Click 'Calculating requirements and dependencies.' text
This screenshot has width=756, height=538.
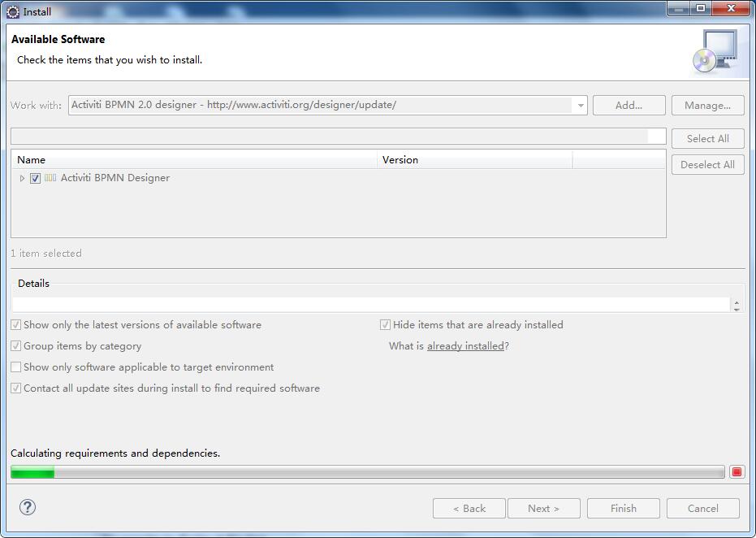coord(115,453)
